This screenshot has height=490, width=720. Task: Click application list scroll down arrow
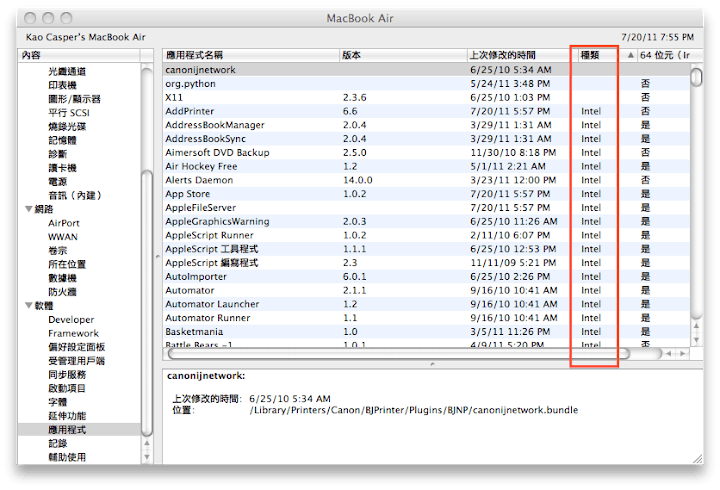(697, 340)
